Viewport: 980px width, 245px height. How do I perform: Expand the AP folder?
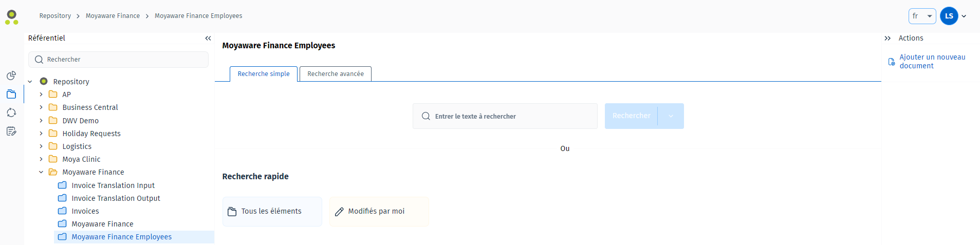(x=41, y=95)
